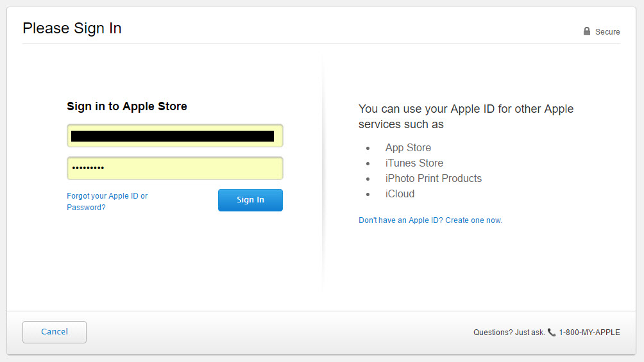Click the Please Sign In page title
Viewport: 644px width, 362px height.
coord(72,28)
